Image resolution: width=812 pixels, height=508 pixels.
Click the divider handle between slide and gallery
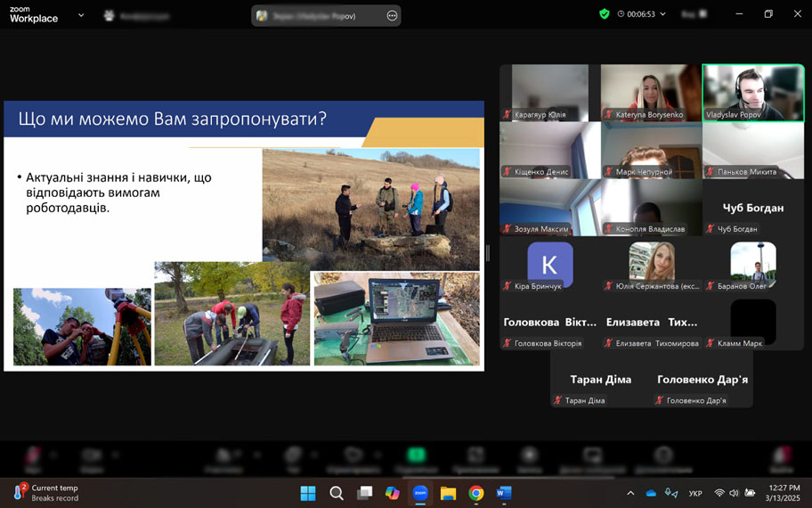click(487, 253)
